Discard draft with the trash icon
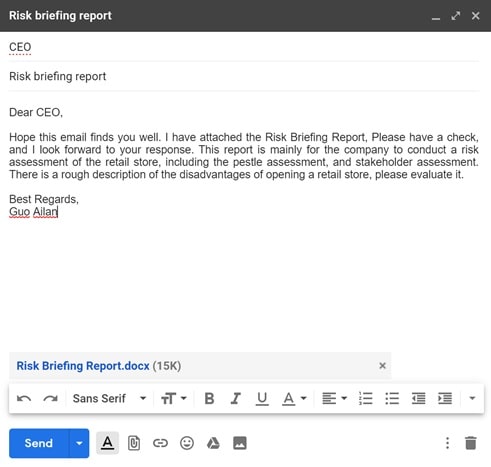491x467 pixels. (471, 443)
